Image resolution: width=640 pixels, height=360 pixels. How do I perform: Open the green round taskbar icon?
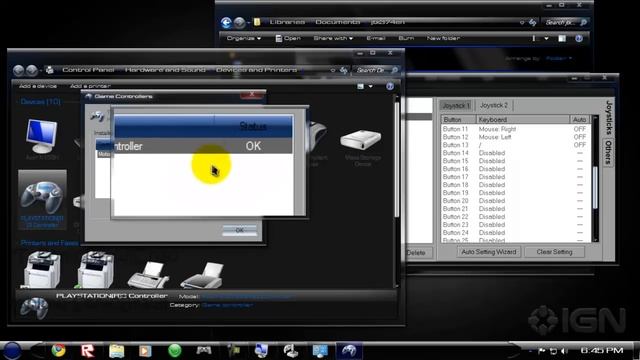[175, 351]
